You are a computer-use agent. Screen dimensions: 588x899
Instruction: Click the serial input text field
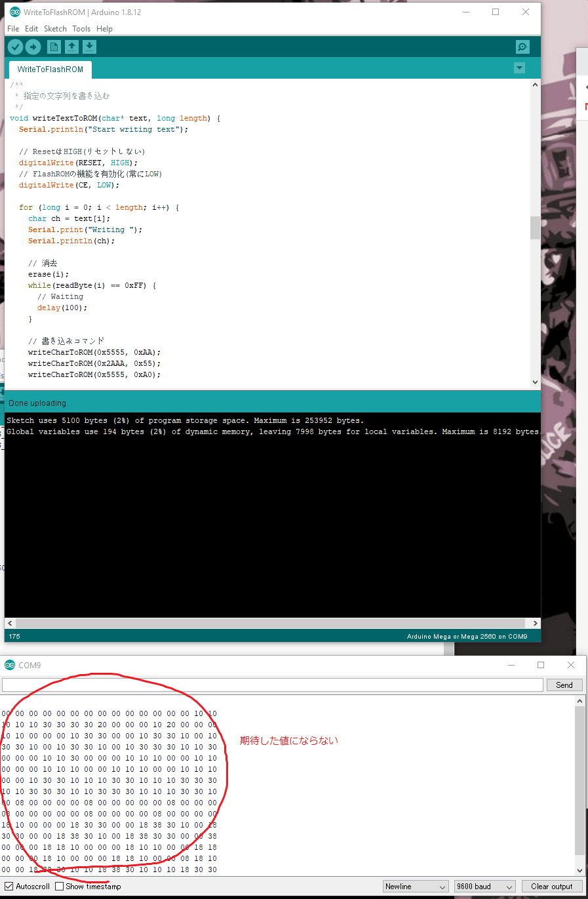point(273,685)
